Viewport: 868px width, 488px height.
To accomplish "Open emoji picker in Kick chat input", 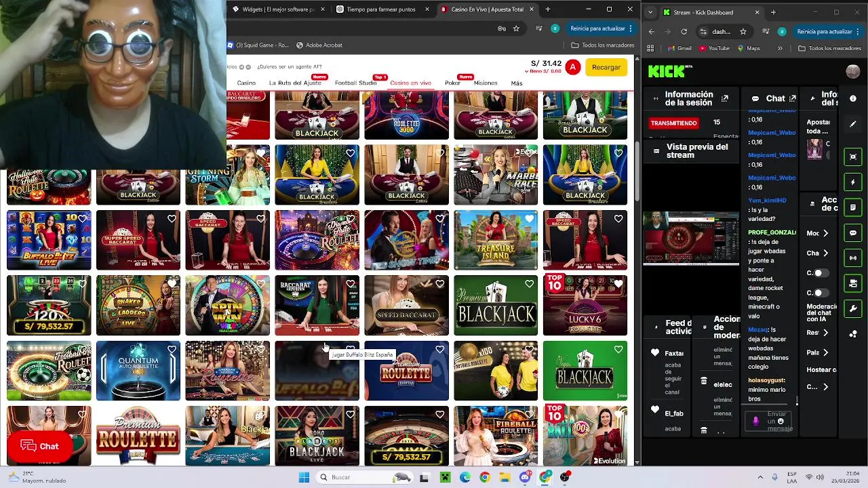I will click(781, 422).
